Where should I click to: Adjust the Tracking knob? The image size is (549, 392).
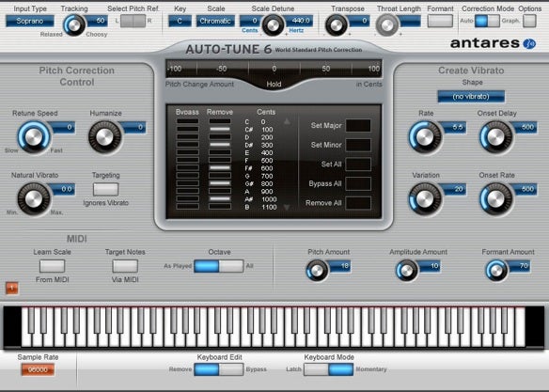pos(74,25)
